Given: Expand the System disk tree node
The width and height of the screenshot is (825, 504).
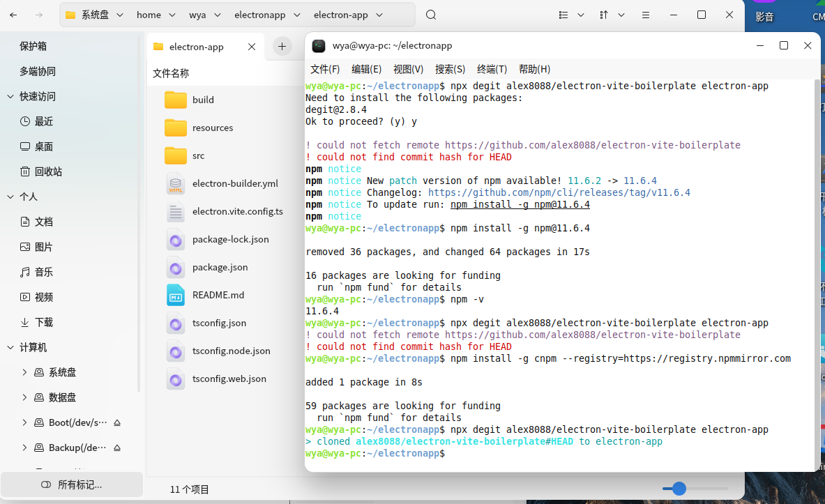Looking at the screenshot, I should tap(24, 372).
